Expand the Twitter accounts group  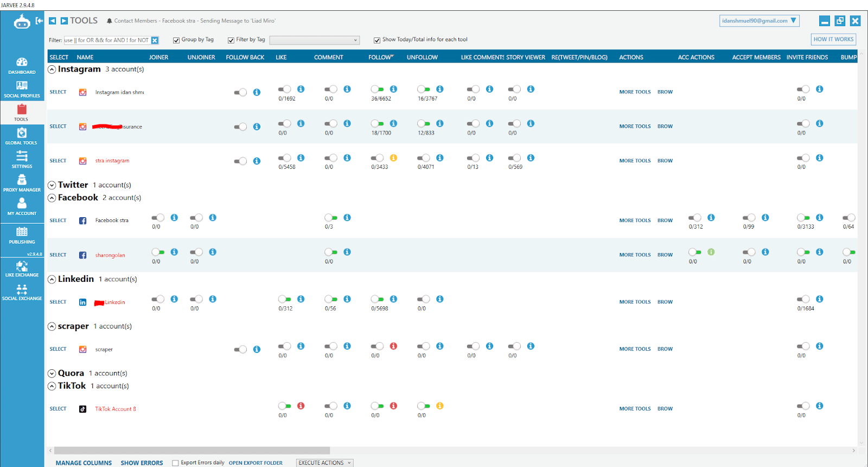52,185
